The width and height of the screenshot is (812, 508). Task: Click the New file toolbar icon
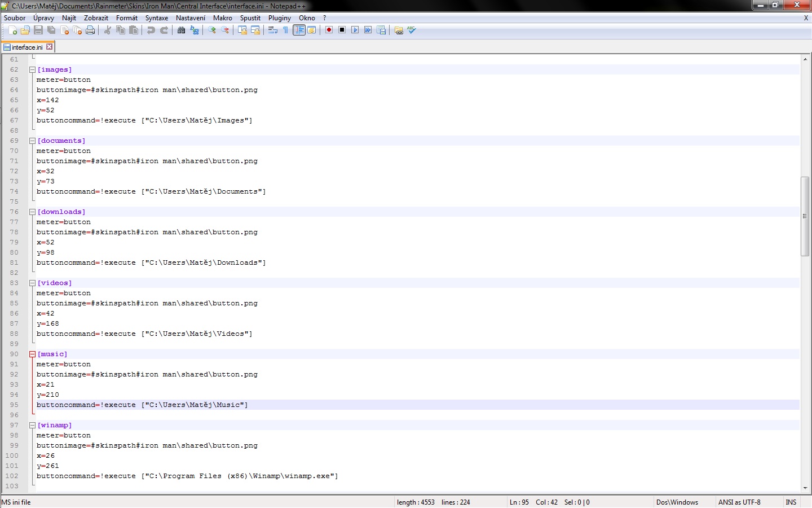(12, 30)
